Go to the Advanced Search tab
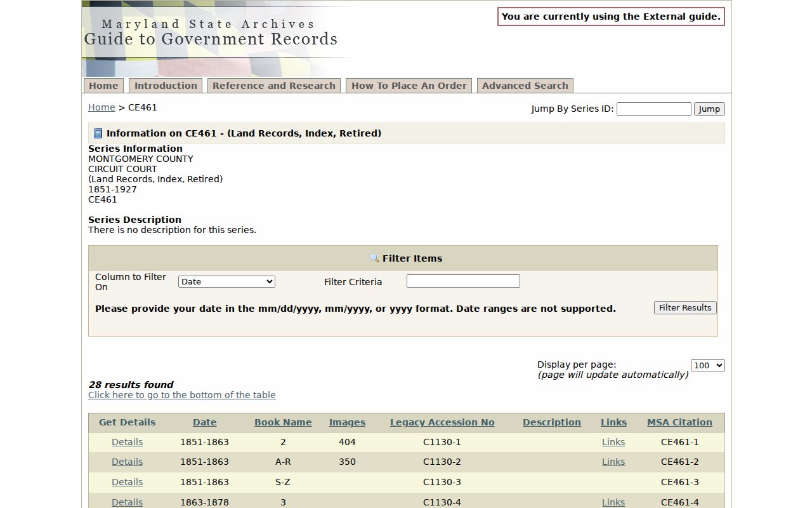 (525, 86)
